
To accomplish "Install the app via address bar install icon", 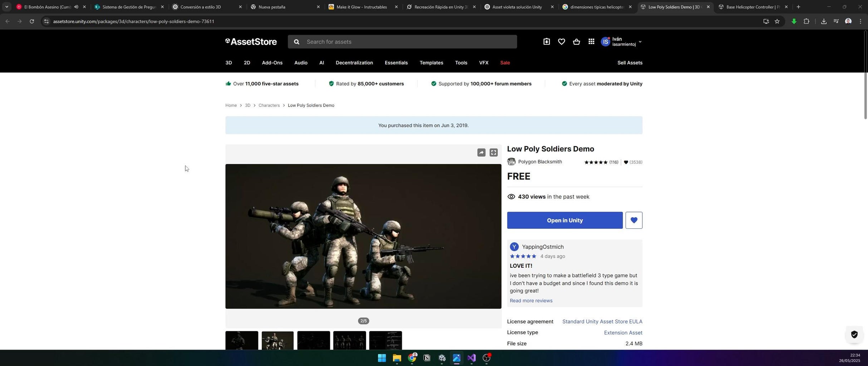I will 766,21.
